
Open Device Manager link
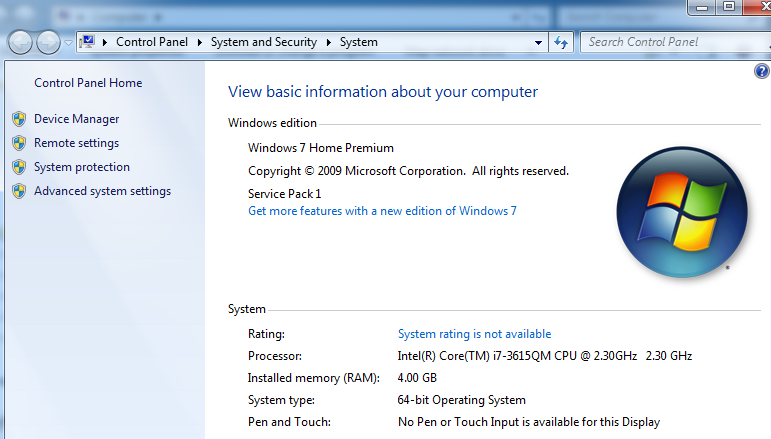click(x=77, y=119)
